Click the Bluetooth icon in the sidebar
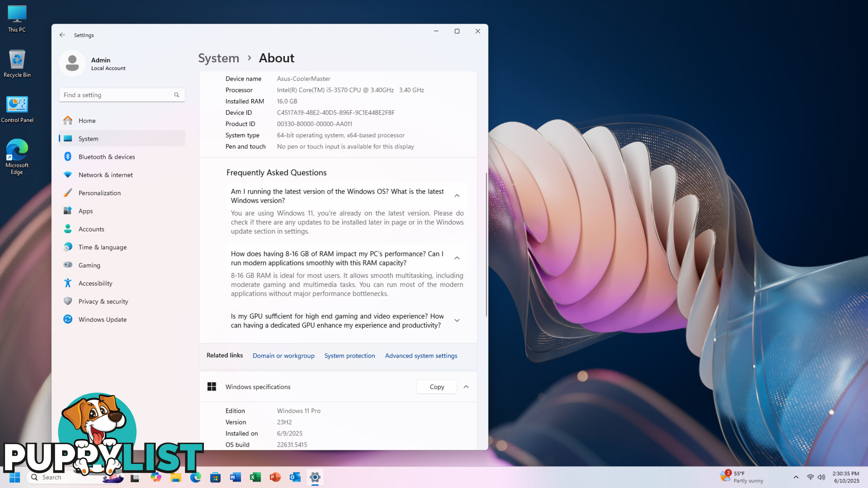Image resolution: width=868 pixels, height=488 pixels. [x=68, y=157]
